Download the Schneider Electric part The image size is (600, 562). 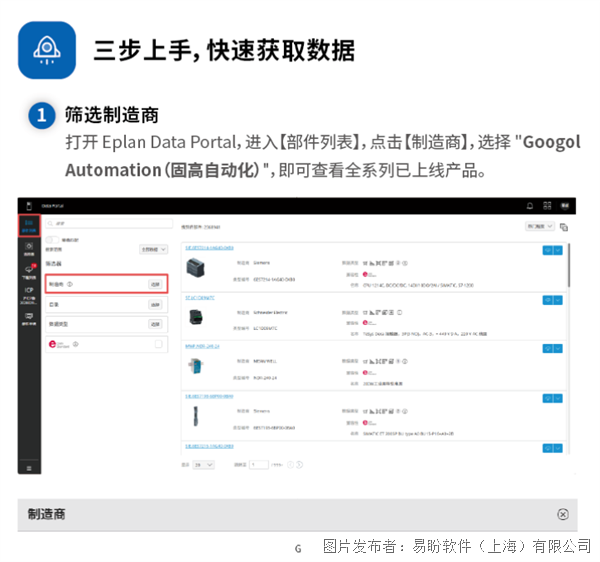tap(548, 300)
